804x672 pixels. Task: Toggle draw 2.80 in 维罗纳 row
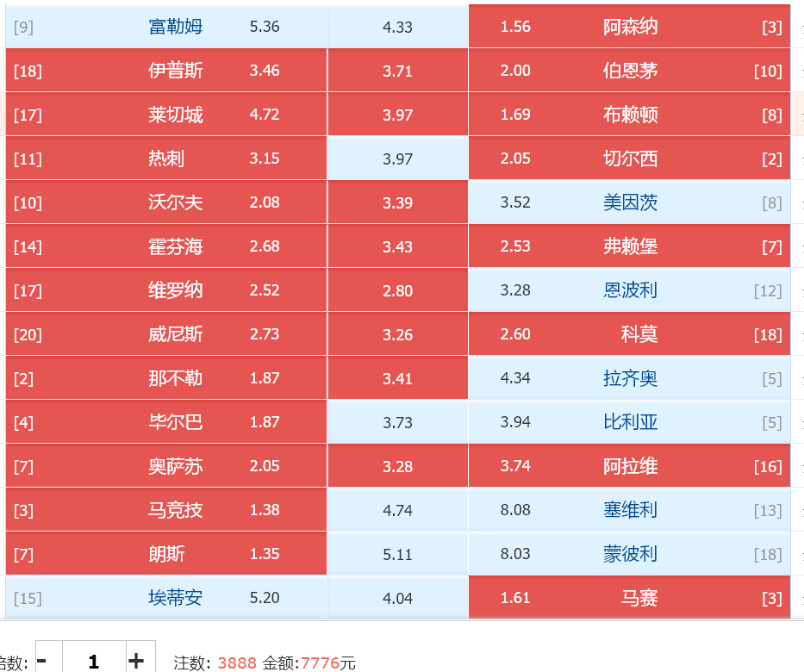click(x=398, y=290)
